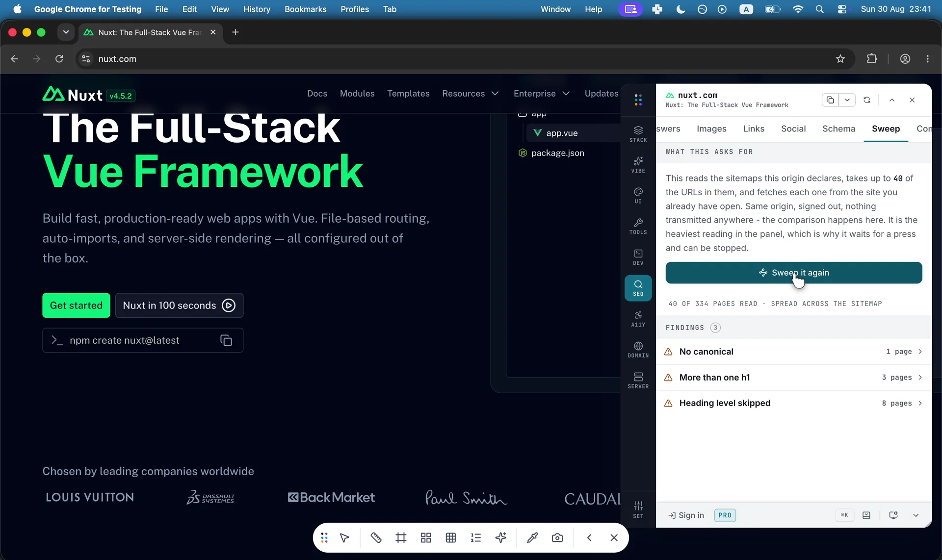Expand the footer chevron in the panel

coord(916,515)
